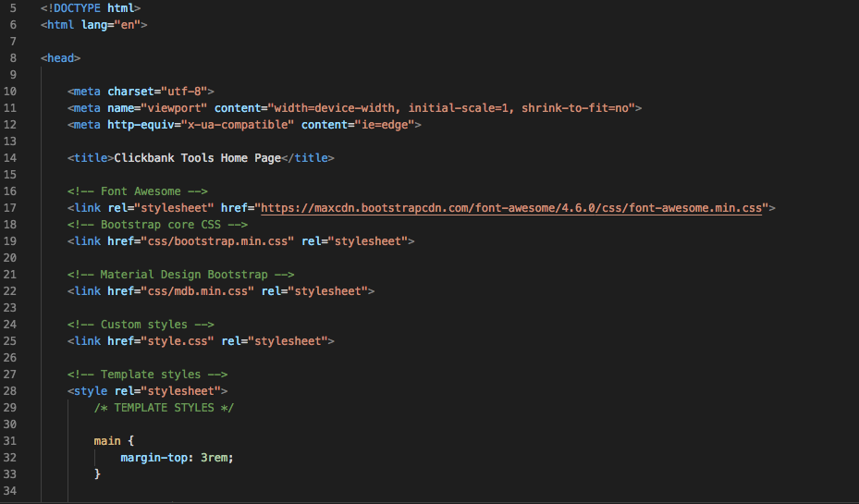The width and height of the screenshot is (859, 504).
Task: Click the closing title tag
Action: [x=307, y=158]
